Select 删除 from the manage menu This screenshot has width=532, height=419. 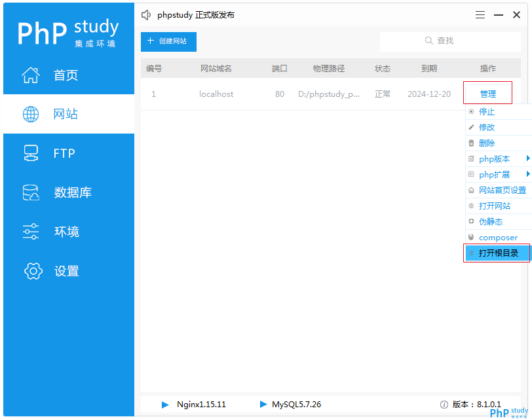click(x=499, y=143)
